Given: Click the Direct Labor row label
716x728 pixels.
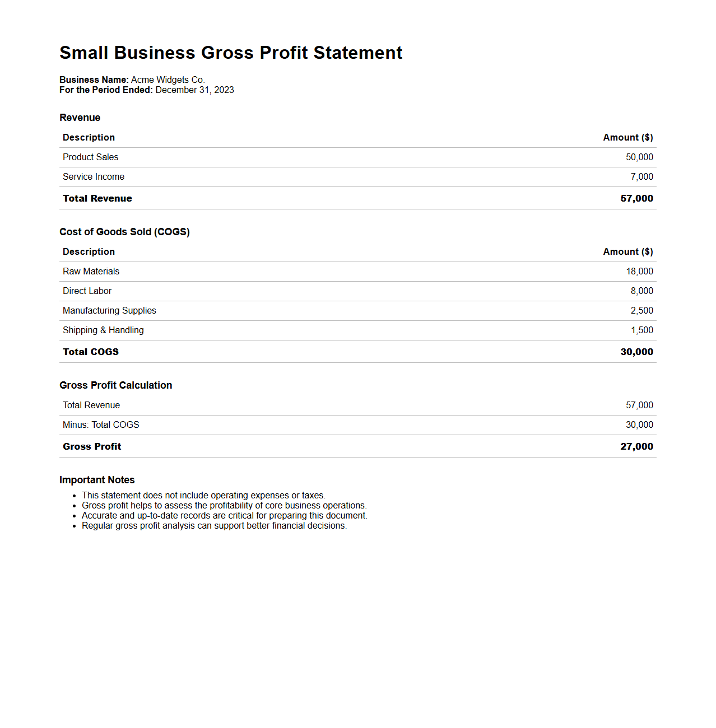Looking at the screenshot, I should coord(87,291).
